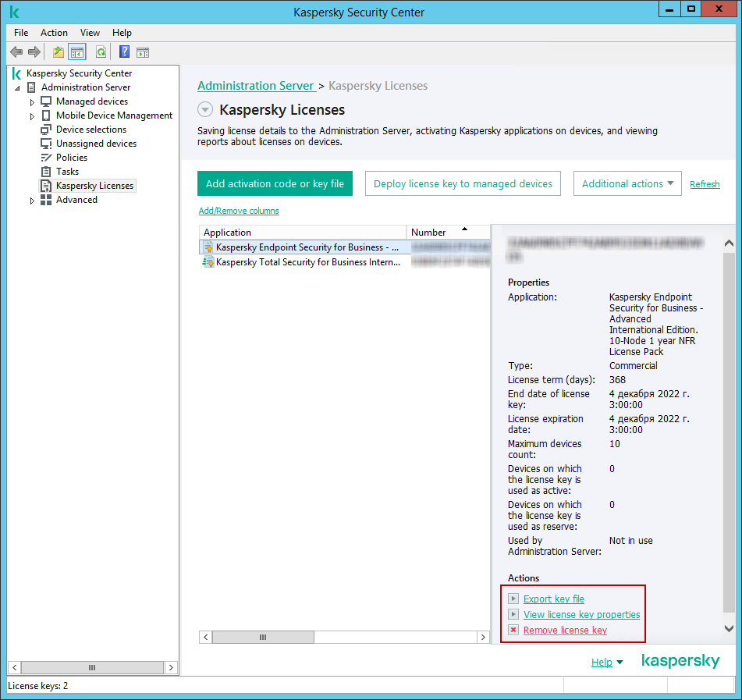
Task: Open the blue Help question-mark icon
Action: pyautogui.click(x=124, y=52)
